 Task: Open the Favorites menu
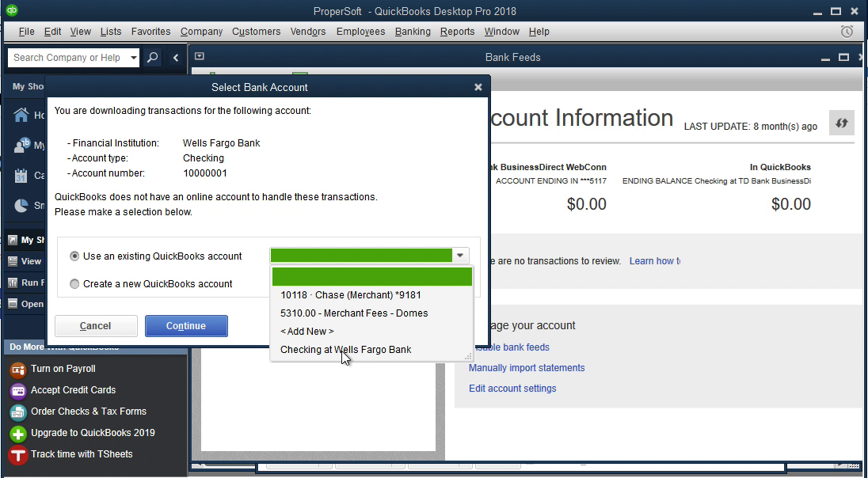click(150, 32)
